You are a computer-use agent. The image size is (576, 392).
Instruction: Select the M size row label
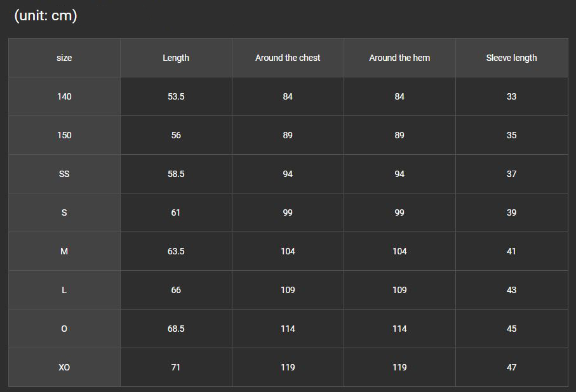tap(64, 251)
